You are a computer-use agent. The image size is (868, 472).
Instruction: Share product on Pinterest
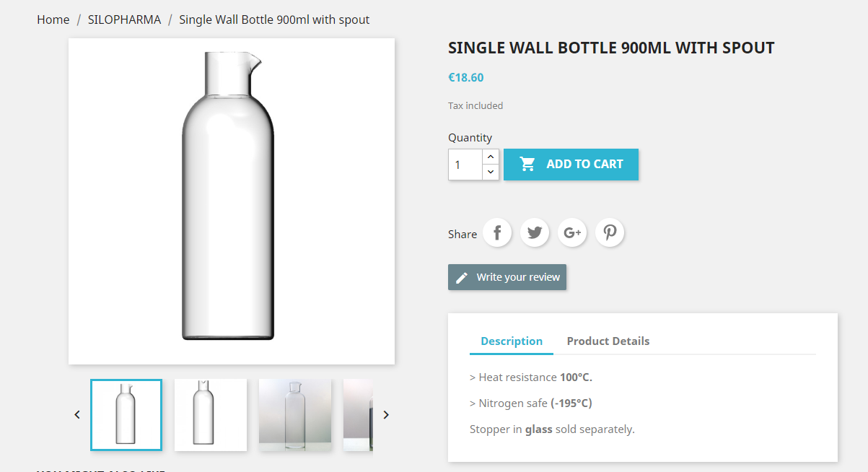pyautogui.click(x=610, y=233)
